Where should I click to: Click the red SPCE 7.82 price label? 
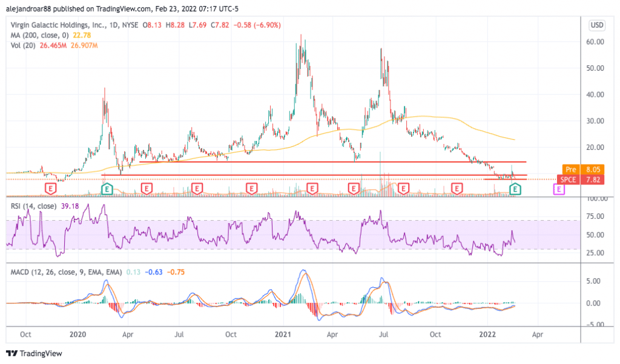click(581, 180)
